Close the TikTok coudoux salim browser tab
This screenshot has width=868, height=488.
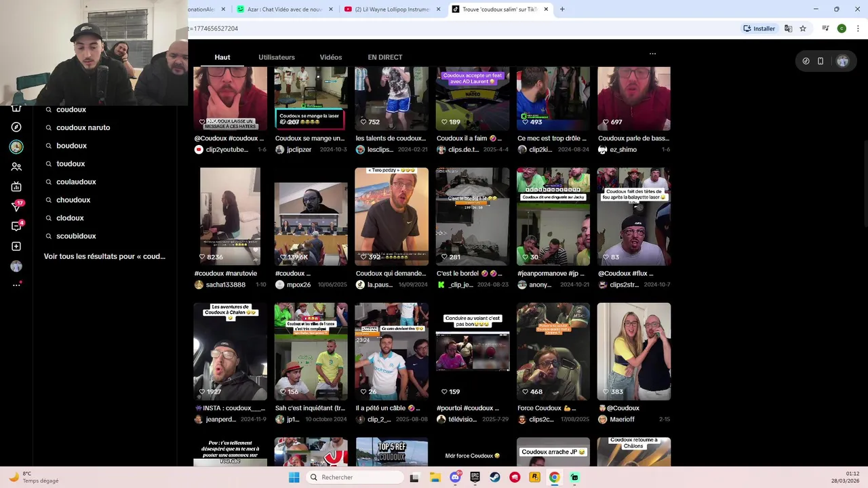[x=546, y=9]
